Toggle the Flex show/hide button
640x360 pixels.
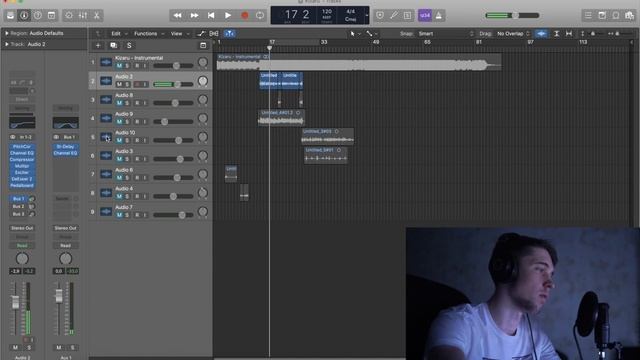(214, 33)
